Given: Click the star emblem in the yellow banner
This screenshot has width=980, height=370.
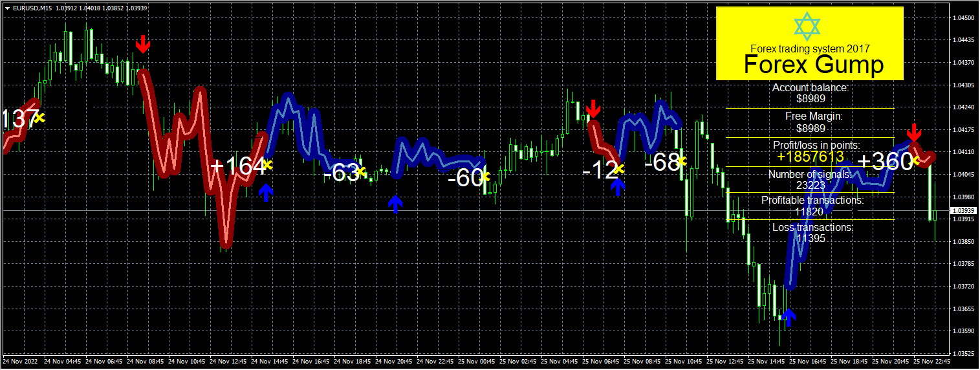Looking at the screenshot, I should (x=807, y=25).
